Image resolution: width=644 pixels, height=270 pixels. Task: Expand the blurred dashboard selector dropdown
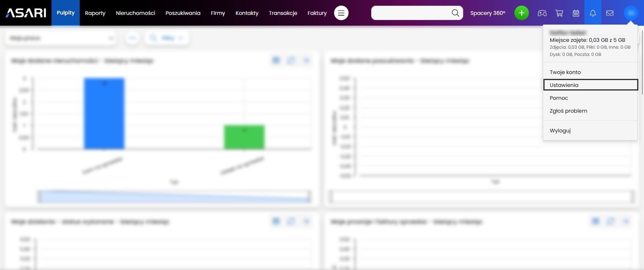point(61,38)
